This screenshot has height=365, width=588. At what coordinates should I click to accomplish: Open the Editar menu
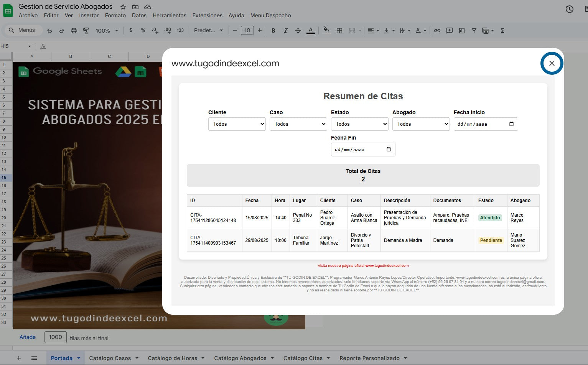coord(51,15)
